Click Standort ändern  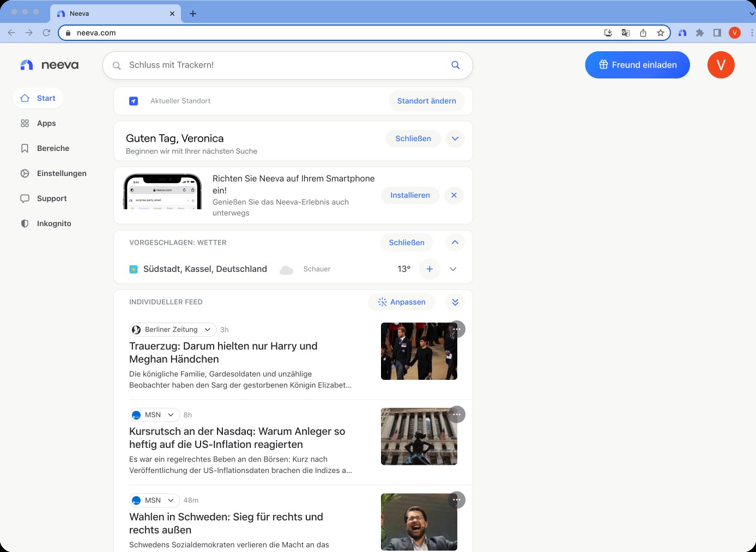click(x=427, y=101)
